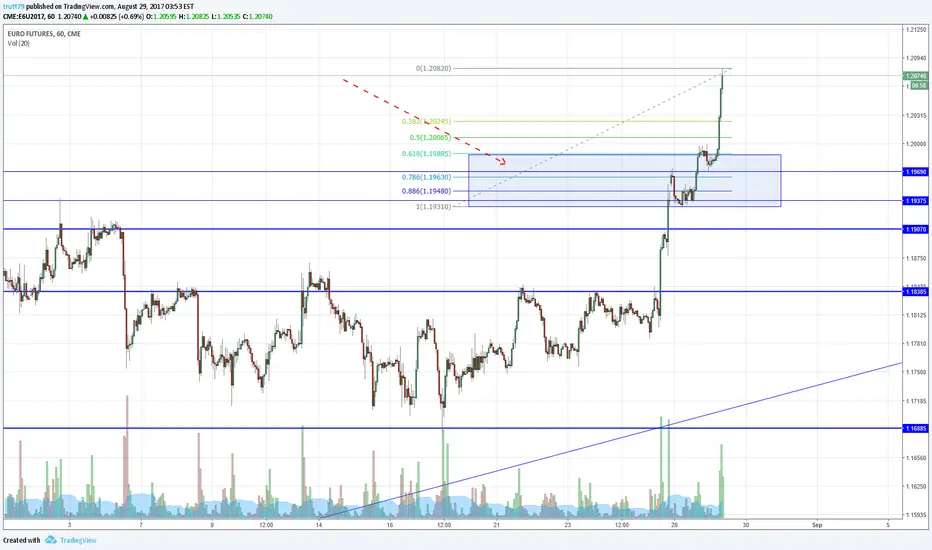Click the bar countdown label 06:58
Viewport: 932px width, 550px height.
(919, 86)
